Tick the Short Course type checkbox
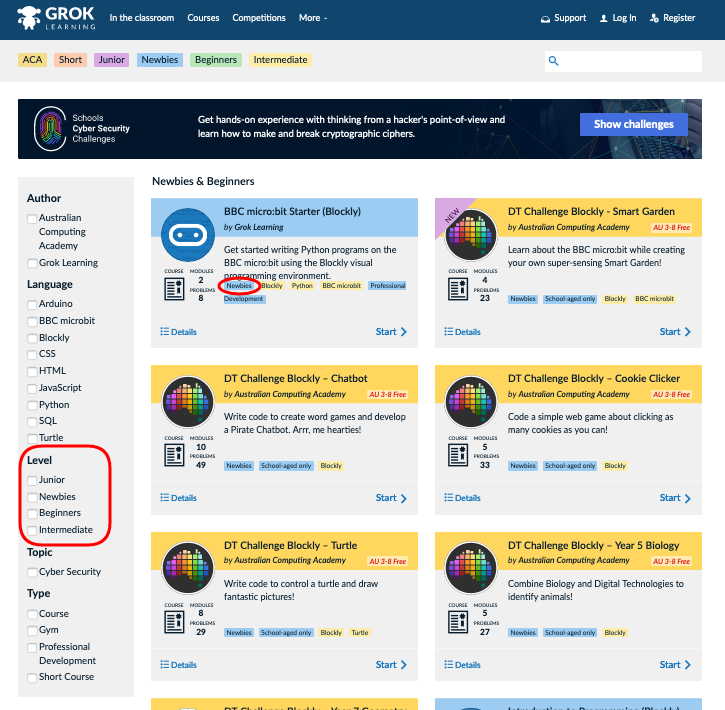The height and width of the screenshot is (710, 725). pyautogui.click(x=32, y=678)
